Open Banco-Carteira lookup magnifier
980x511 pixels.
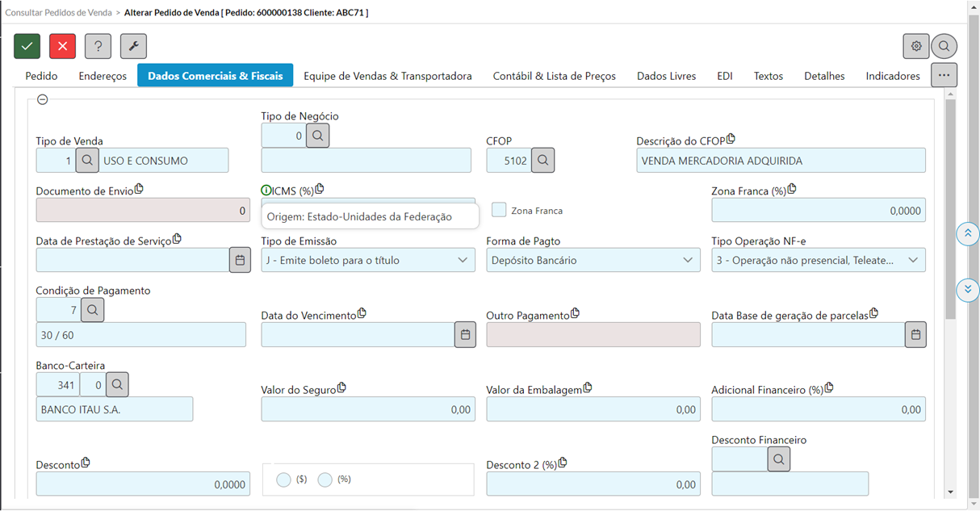pyautogui.click(x=117, y=384)
